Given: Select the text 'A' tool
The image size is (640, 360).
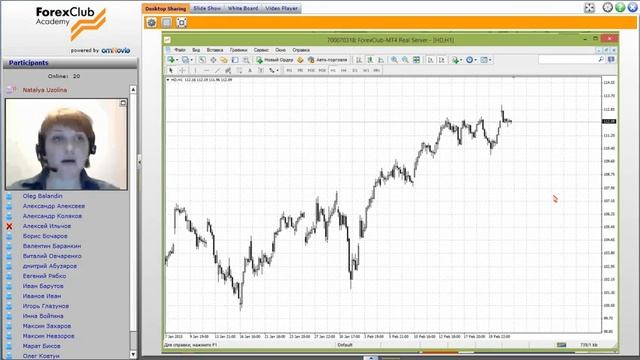Looking at the screenshot, I should pos(250,71).
